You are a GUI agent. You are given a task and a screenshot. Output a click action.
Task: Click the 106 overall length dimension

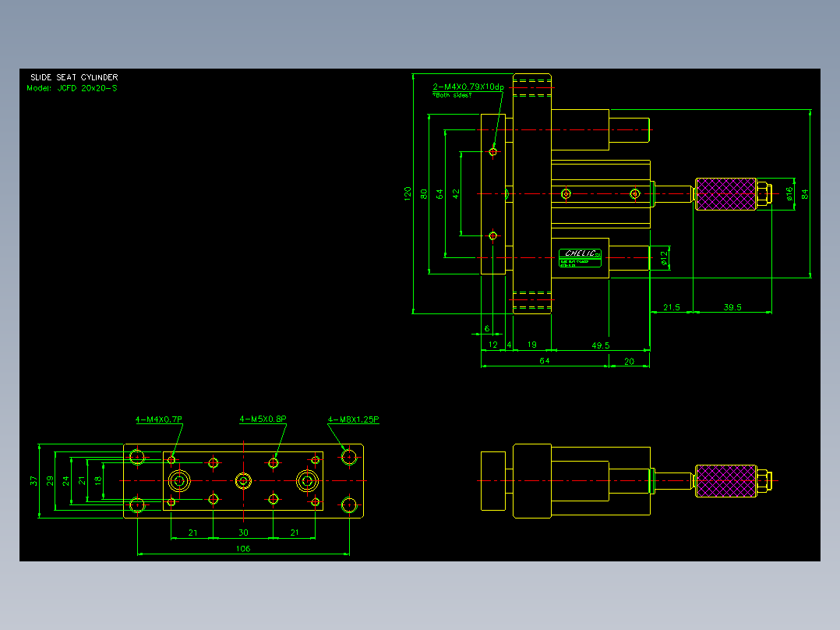pyautogui.click(x=243, y=548)
